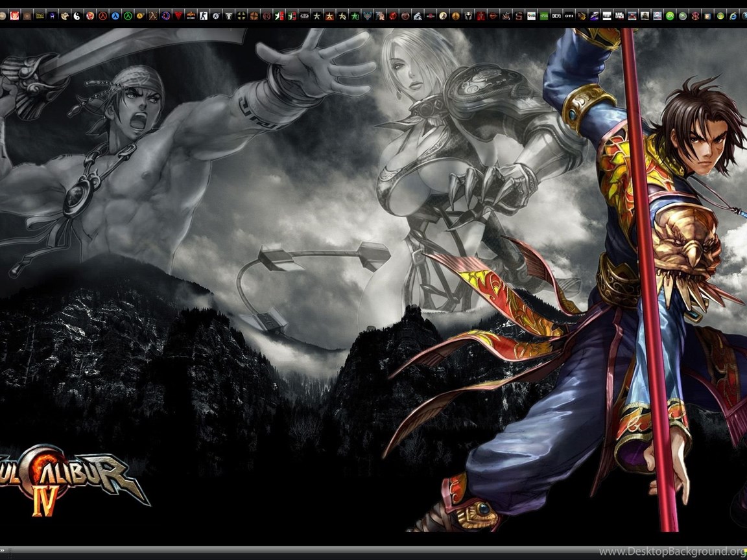The width and height of the screenshot is (747, 560).
Task: Launch the green Windows Media Center orb
Action: pos(720,16)
